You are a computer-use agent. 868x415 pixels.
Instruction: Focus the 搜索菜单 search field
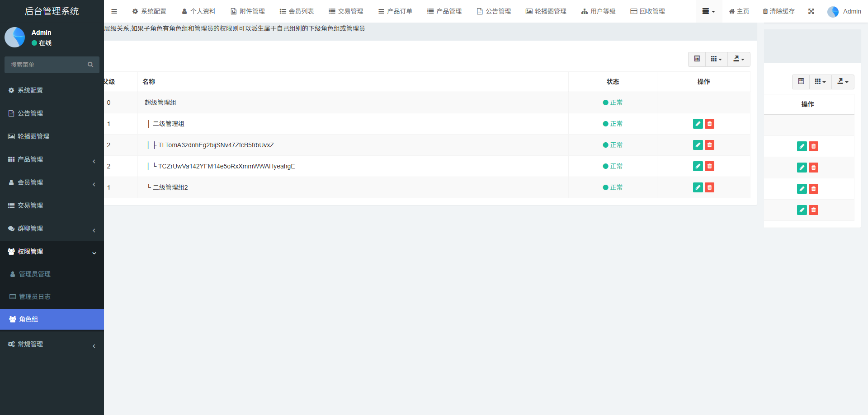click(45, 65)
